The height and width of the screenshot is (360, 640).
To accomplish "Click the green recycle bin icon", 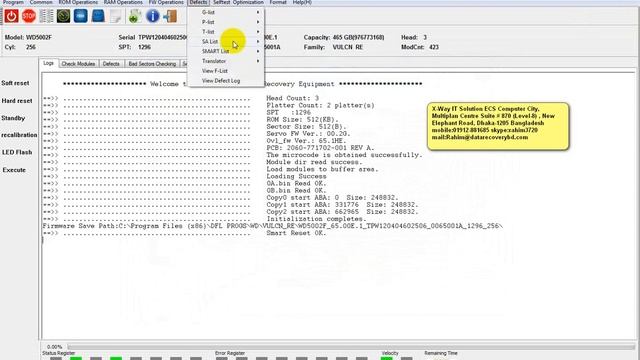I will pyautogui.click(x=135, y=16).
